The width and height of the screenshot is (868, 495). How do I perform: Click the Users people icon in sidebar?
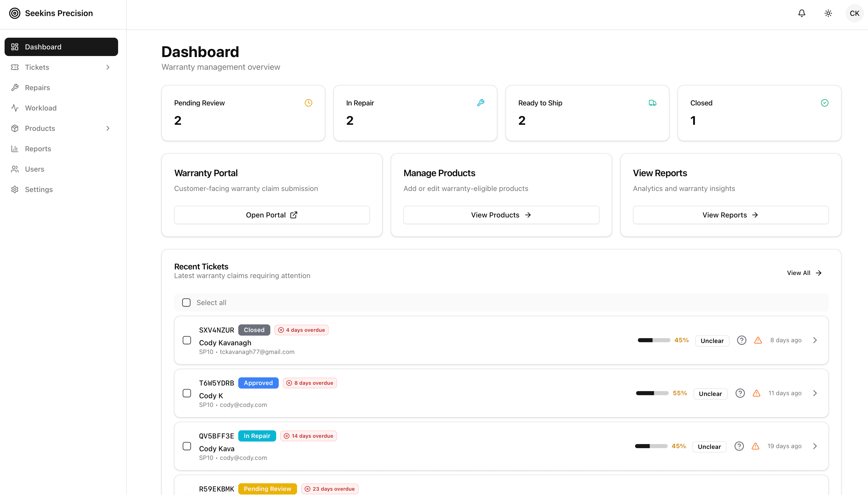pos(15,169)
